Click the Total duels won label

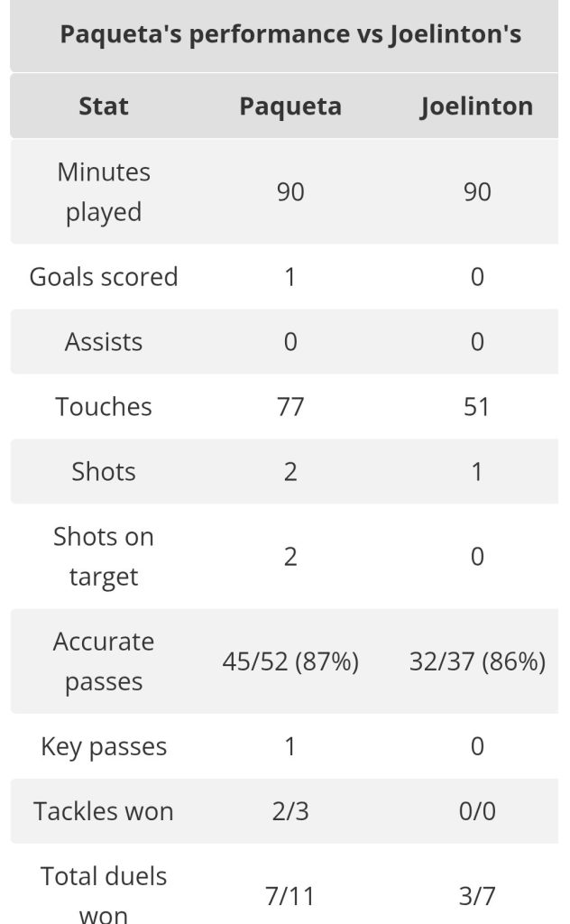104,895
